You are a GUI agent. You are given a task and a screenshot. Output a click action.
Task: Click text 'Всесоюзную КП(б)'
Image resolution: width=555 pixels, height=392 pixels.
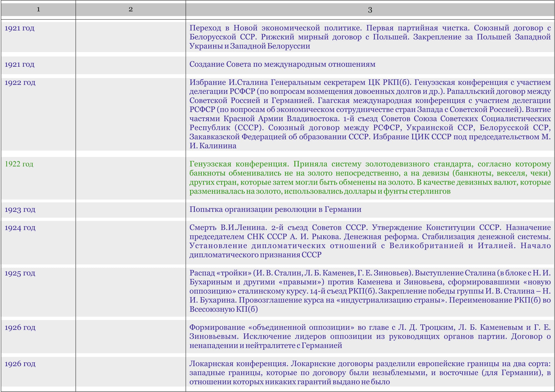click(x=224, y=309)
